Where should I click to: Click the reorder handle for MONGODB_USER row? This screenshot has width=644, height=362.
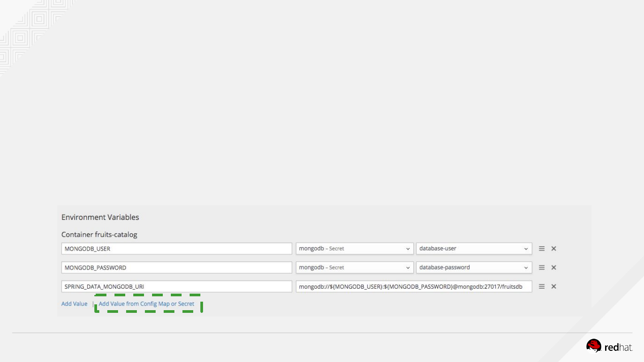(542, 248)
